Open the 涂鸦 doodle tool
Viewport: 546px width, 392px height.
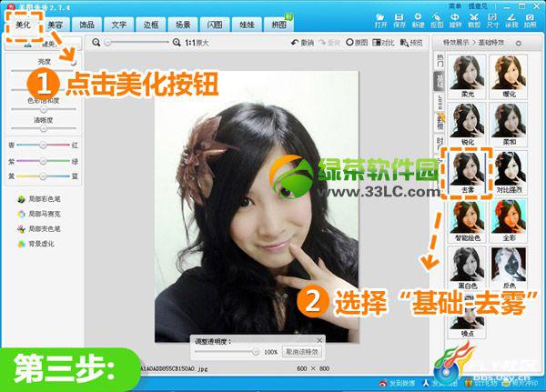coord(511,21)
